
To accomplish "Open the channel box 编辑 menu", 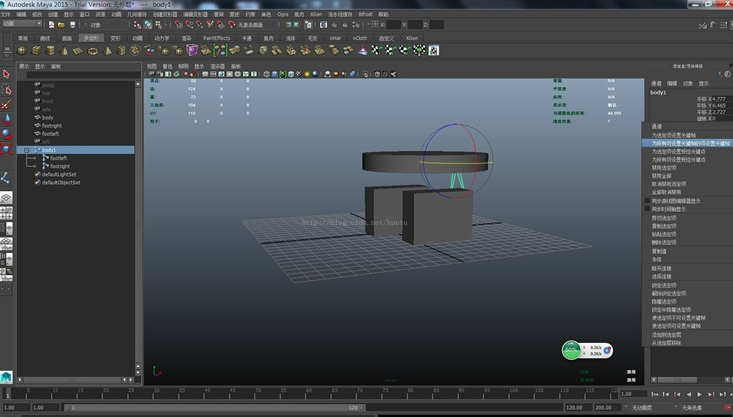I will click(x=672, y=83).
